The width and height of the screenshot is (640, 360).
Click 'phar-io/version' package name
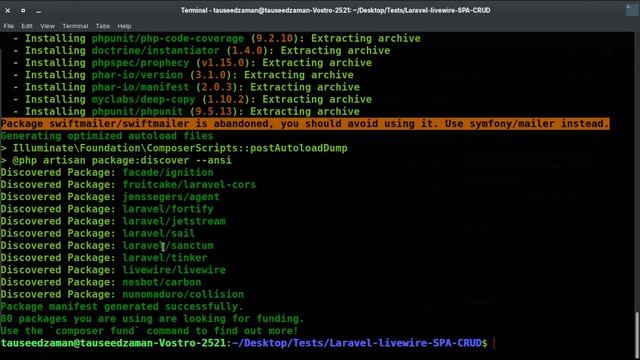click(137, 75)
